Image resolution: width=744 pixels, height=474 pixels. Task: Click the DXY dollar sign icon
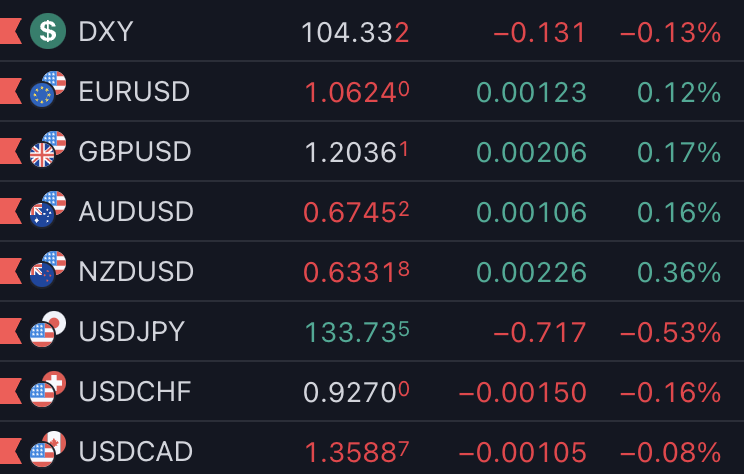coord(48,31)
